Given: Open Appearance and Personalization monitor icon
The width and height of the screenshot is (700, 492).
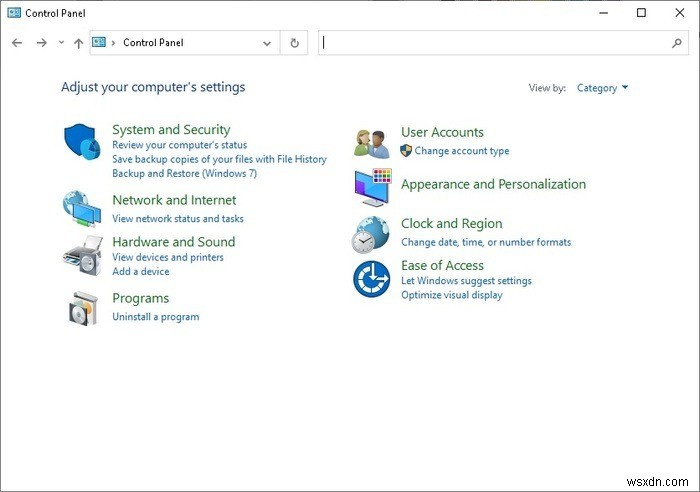Looking at the screenshot, I should pyautogui.click(x=373, y=187).
